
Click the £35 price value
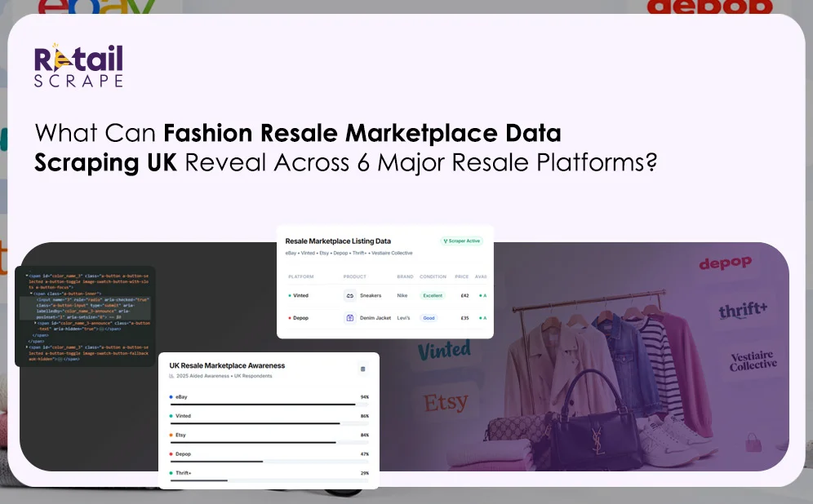click(464, 318)
